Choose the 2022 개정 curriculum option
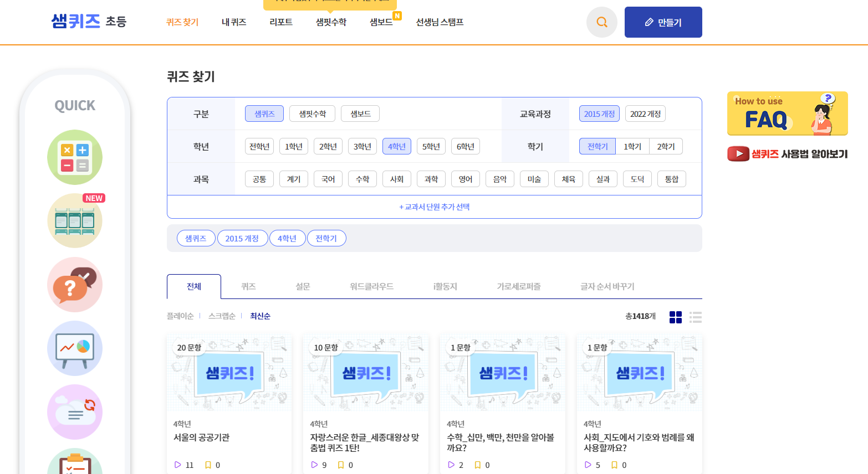The height and width of the screenshot is (474, 868). (645, 114)
